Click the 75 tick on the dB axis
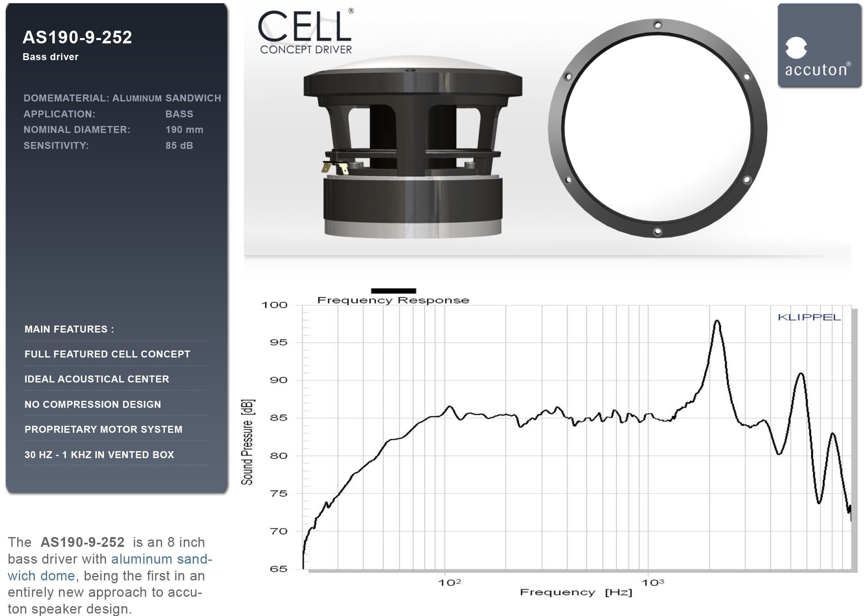 tap(279, 494)
